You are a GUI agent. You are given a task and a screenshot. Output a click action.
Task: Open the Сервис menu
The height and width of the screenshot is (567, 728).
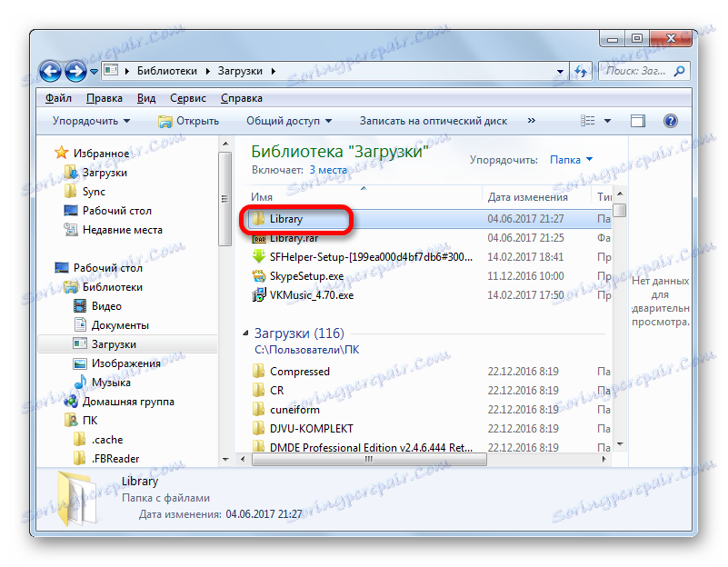pyautogui.click(x=187, y=98)
